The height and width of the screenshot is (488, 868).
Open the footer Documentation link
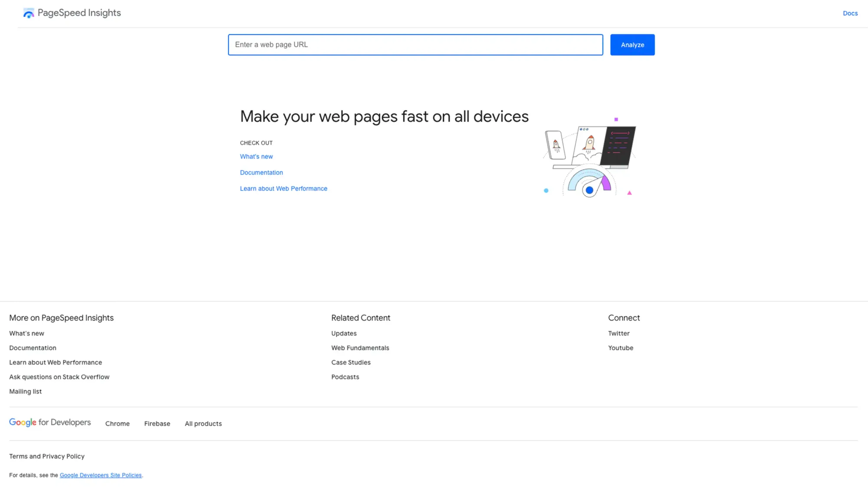coord(33,348)
